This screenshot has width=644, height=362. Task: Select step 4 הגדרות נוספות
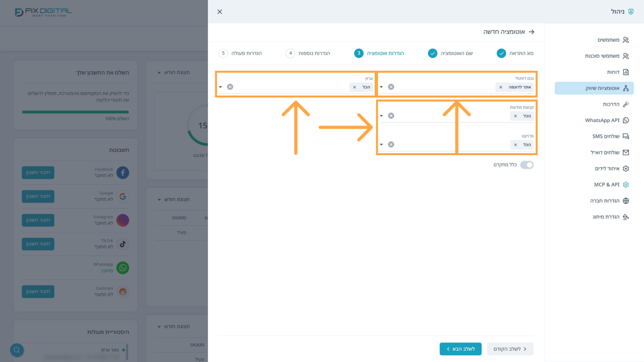(308, 53)
